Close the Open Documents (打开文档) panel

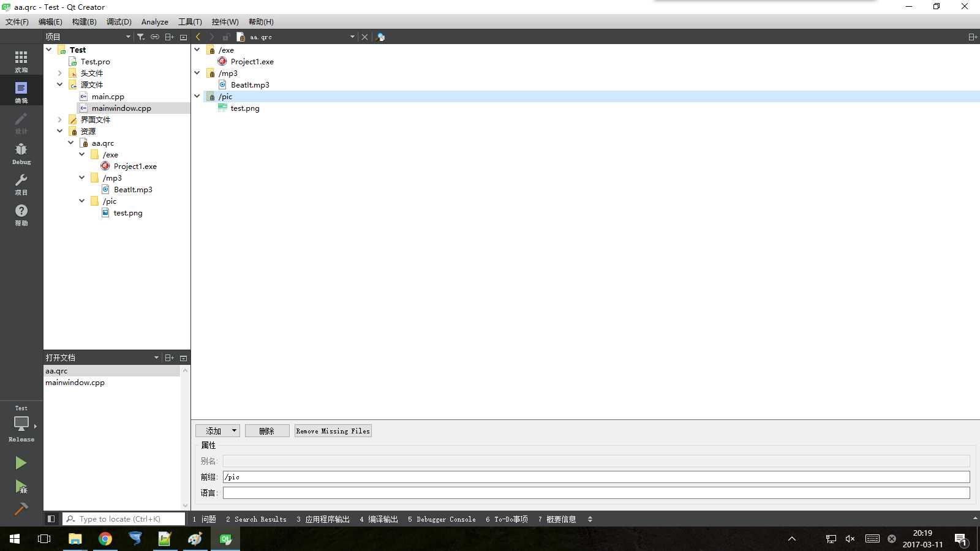(183, 358)
